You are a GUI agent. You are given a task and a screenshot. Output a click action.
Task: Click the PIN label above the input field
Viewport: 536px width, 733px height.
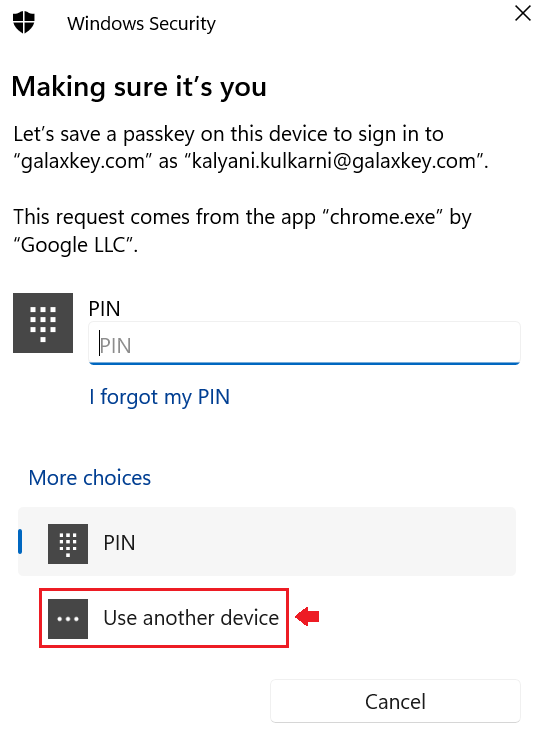coord(105,309)
